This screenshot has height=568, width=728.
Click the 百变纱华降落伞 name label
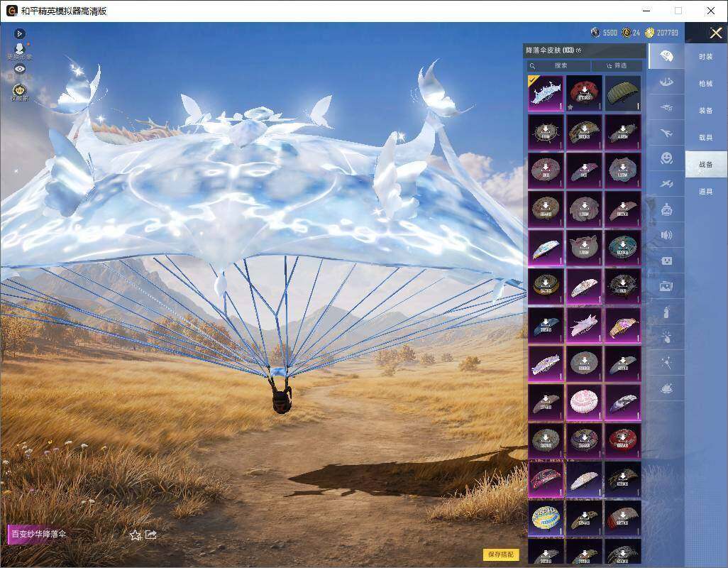coord(38,534)
